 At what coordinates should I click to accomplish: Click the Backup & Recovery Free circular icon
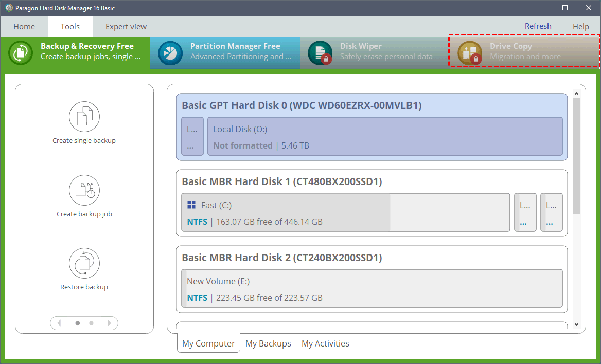click(x=21, y=53)
